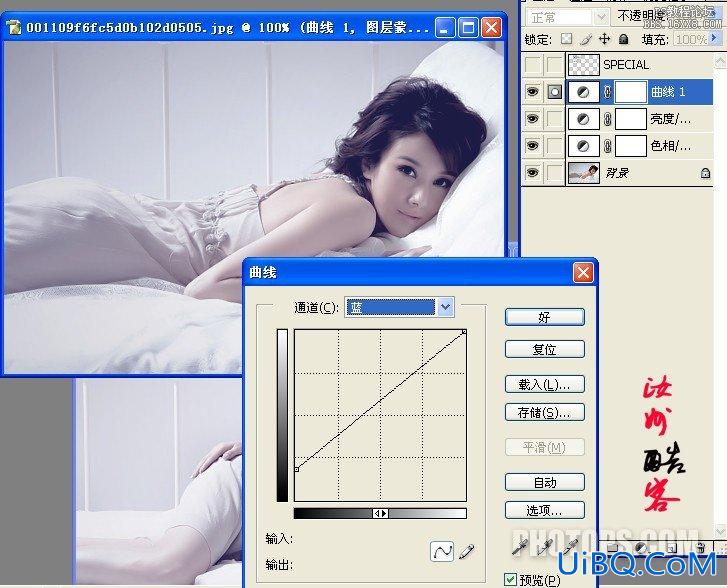This screenshot has height=588, width=727.
Task: Click the 平滑(M) smooth button
Action: tap(544, 447)
